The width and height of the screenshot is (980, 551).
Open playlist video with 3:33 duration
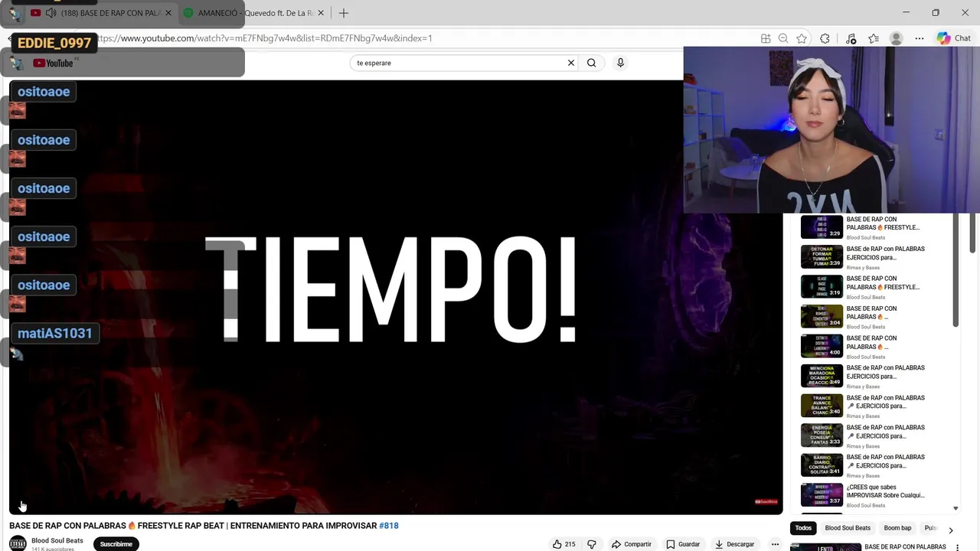[822, 435]
